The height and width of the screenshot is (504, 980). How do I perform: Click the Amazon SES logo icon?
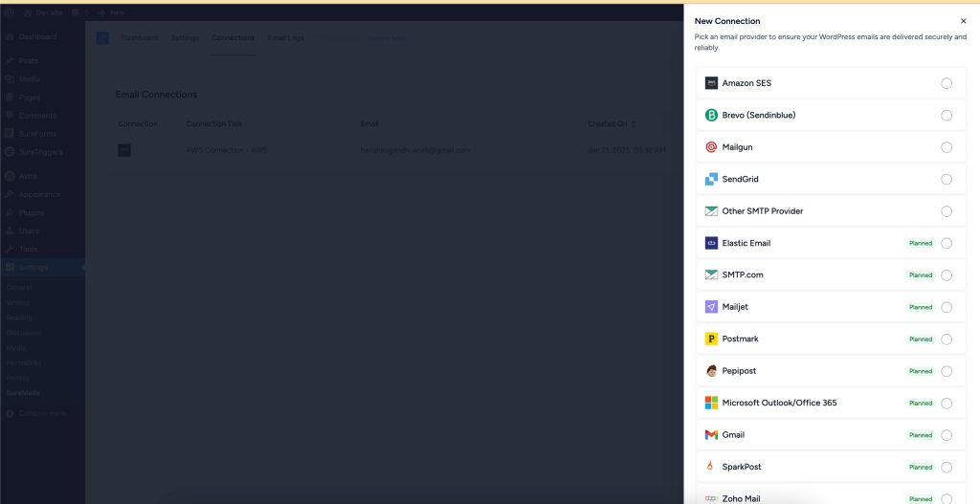(x=711, y=83)
